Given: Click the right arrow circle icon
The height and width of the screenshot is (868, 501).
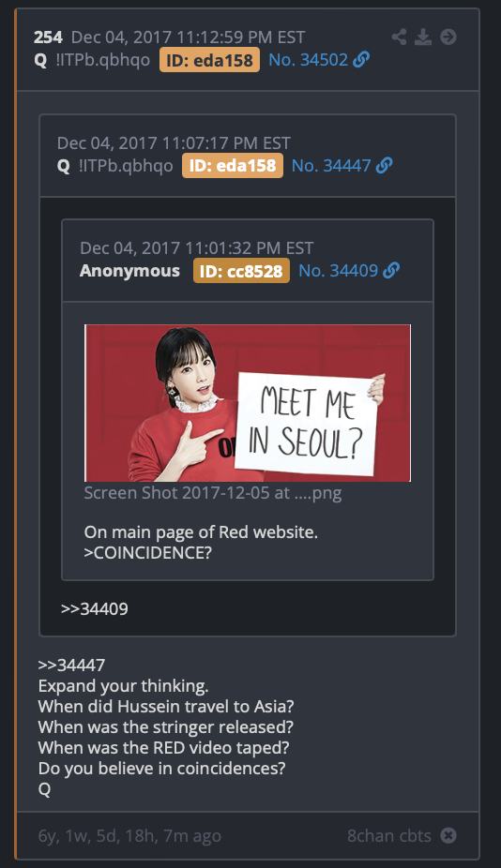Looking at the screenshot, I should click(448, 37).
